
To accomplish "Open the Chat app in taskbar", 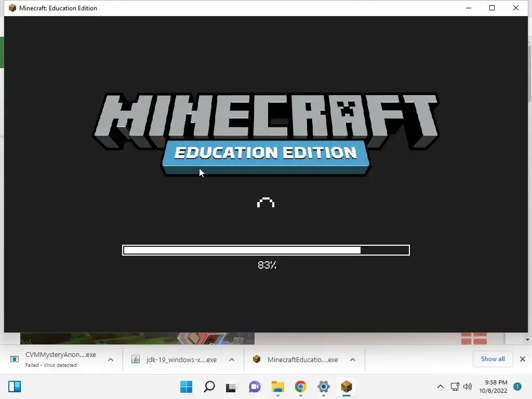I will click(255, 387).
